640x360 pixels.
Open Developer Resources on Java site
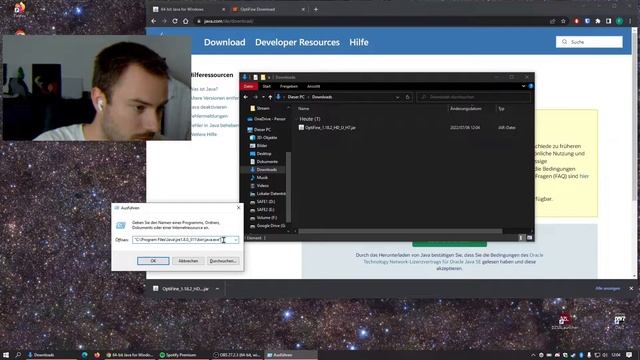(x=297, y=42)
